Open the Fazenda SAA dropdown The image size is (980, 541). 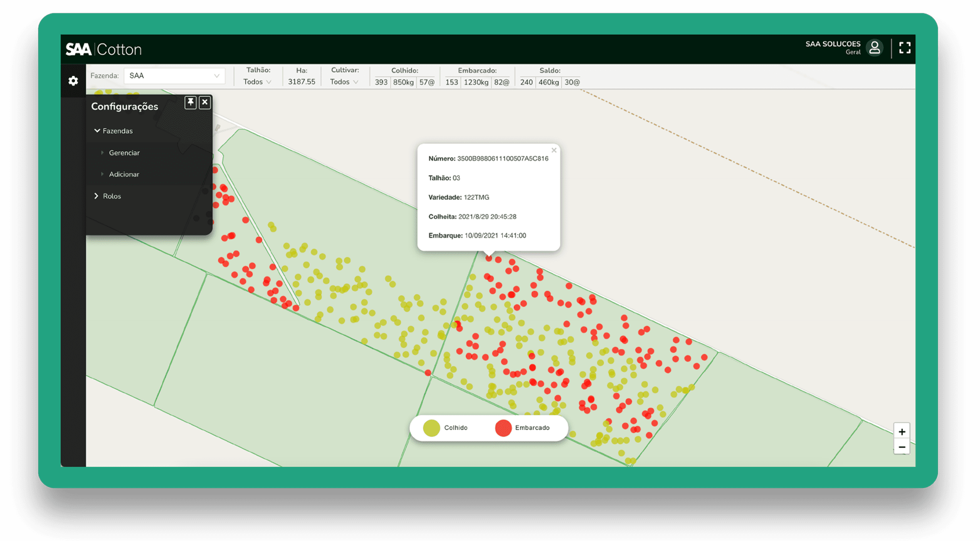click(x=174, y=76)
